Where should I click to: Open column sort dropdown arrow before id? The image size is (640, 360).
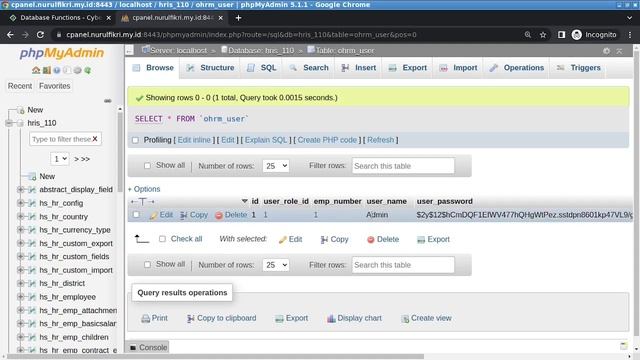pyautogui.click(x=244, y=201)
